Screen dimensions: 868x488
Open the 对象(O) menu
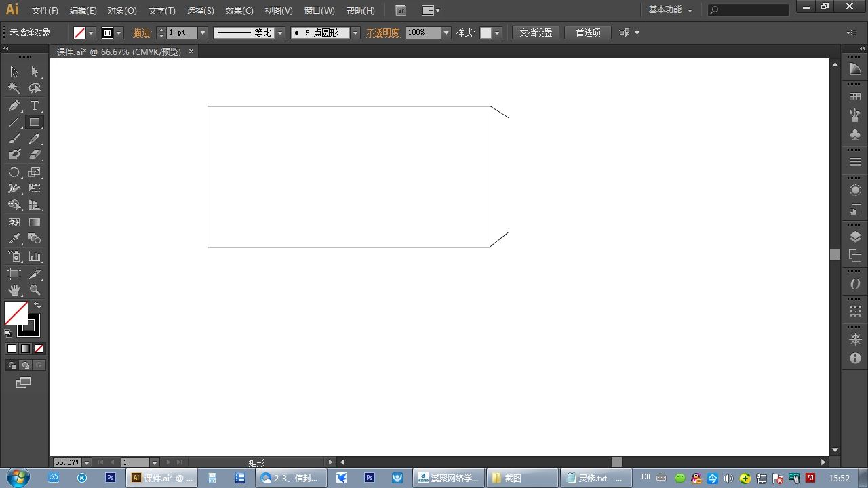[122, 11]
